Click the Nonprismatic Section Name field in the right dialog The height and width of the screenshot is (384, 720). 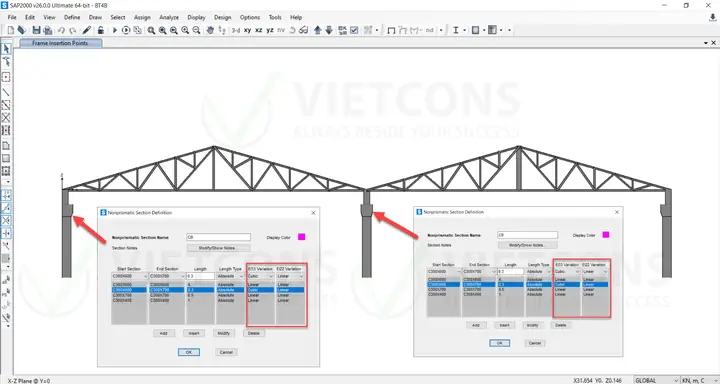pos(528,235)
